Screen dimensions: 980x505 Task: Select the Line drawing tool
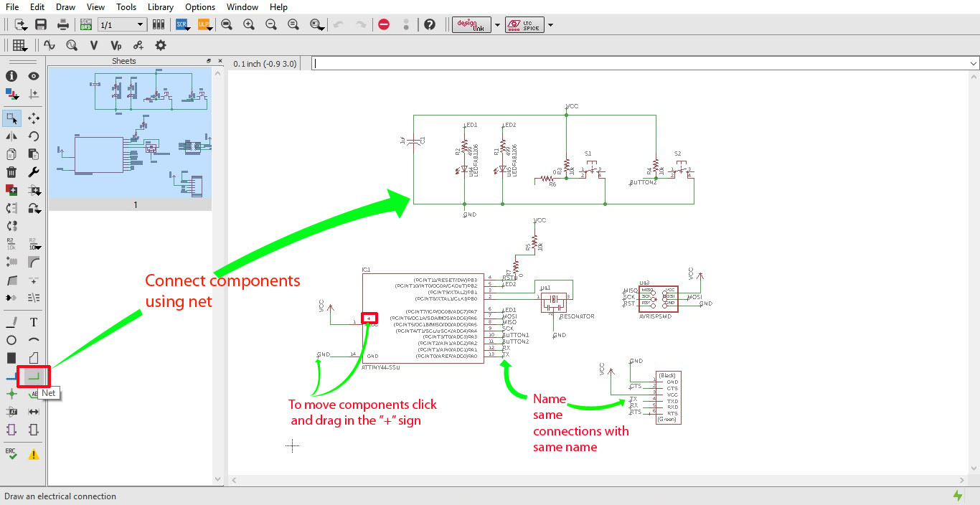(x=11, y=322)
